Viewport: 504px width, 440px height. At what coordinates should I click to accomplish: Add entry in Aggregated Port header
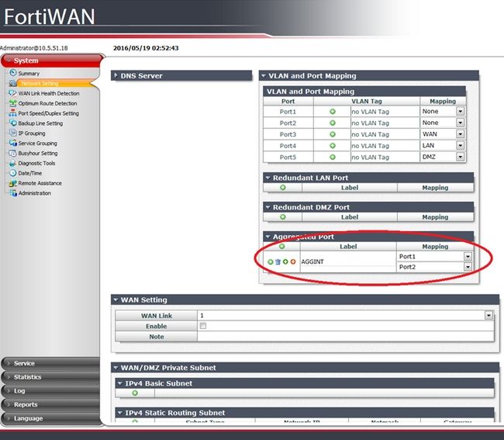pyautogui.click(x=282, y=246)
